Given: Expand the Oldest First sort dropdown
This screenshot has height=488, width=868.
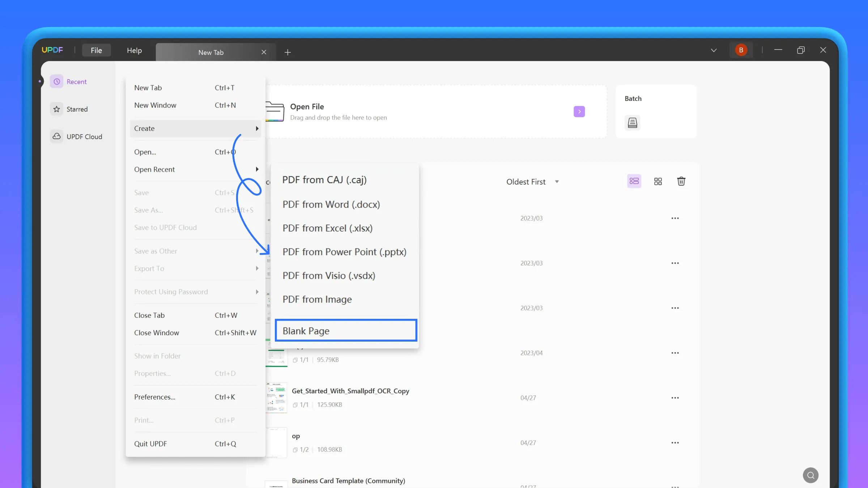Looking at the screenshot, I should pyautogui.click(x=555, y=181).
